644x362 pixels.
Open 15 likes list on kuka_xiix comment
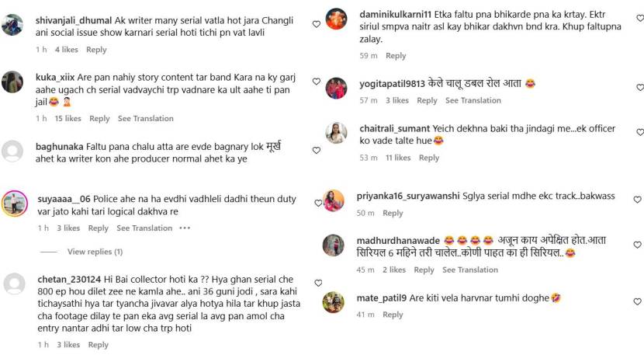[x=68, y=119]
